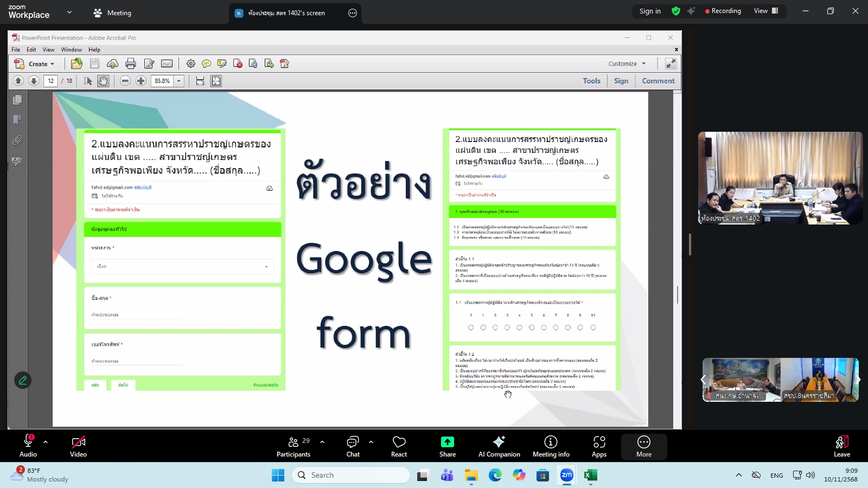868x488 pixels.
Task: Open the Page Thumbnails sidebar panel
Action: [x=17, y=100]
